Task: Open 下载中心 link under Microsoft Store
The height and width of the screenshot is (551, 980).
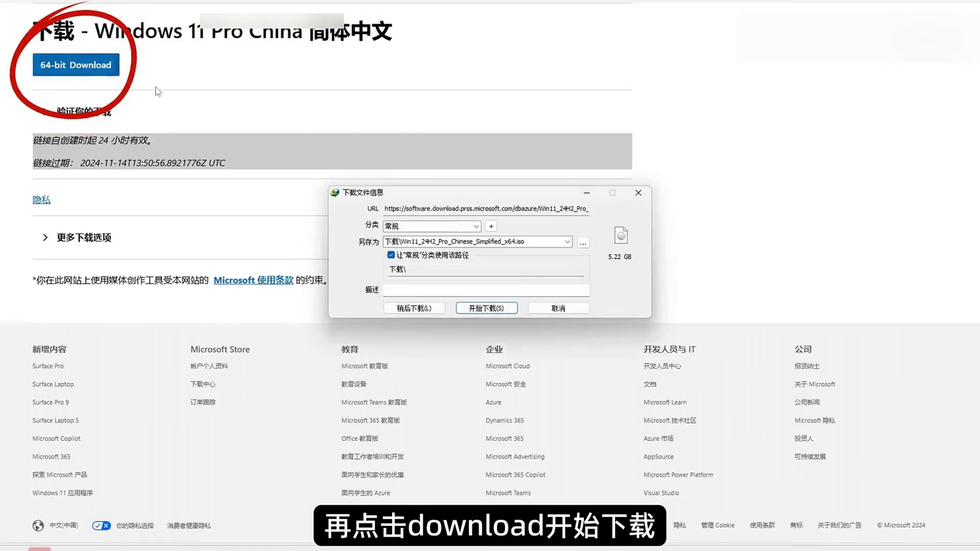Action: (203, 384)
